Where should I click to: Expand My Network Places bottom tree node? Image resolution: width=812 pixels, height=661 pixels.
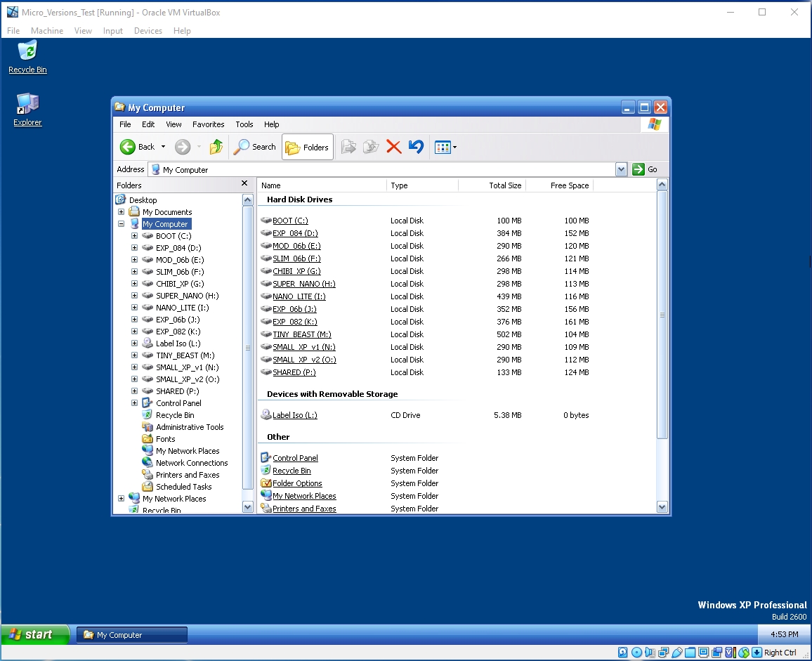tap(121, 498)
